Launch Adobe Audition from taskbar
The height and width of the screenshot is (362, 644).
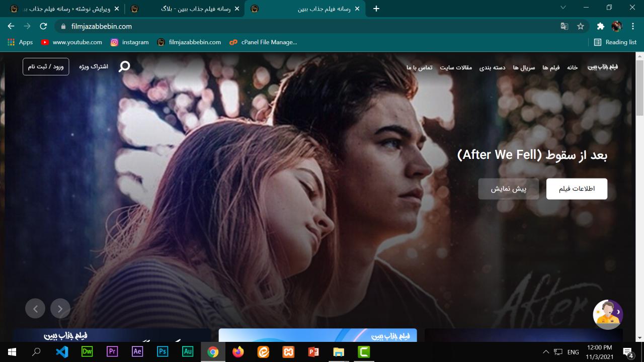(188, 352)
